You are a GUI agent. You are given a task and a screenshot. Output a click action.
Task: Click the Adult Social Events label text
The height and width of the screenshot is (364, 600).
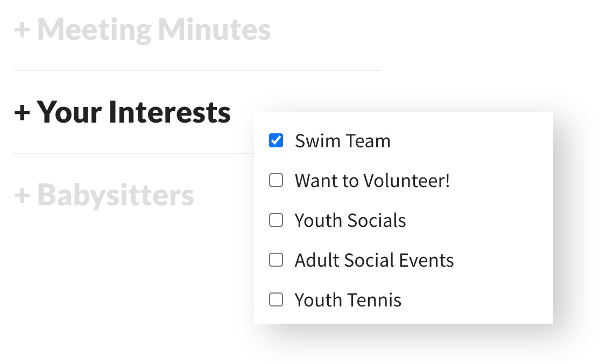374,260
